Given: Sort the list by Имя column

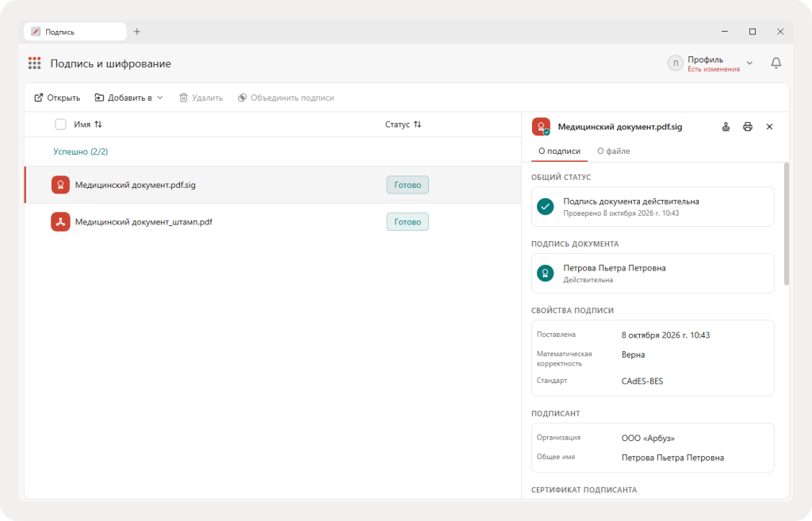Looking at the screenshot, I should (x=87, y=125).
